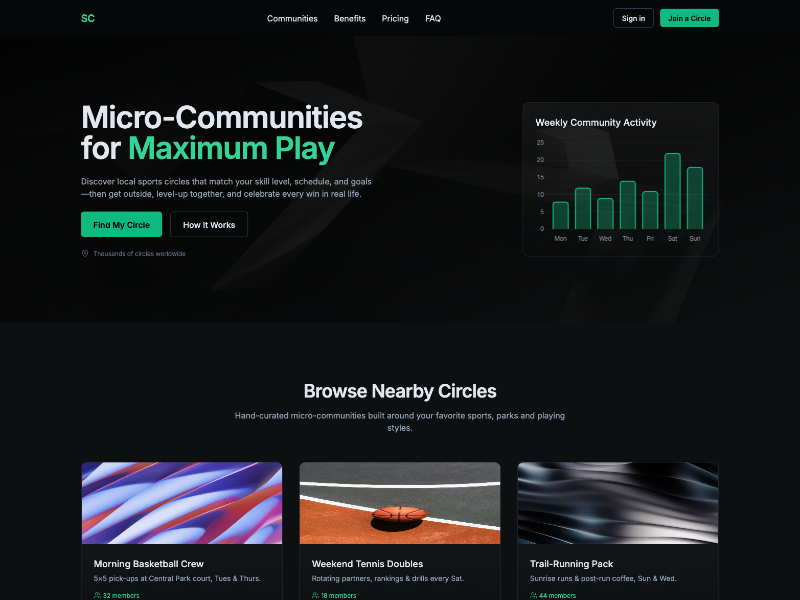800x600 pixels.
Task: Click the members icon beside 44 members
Action: tap(534, 595)
